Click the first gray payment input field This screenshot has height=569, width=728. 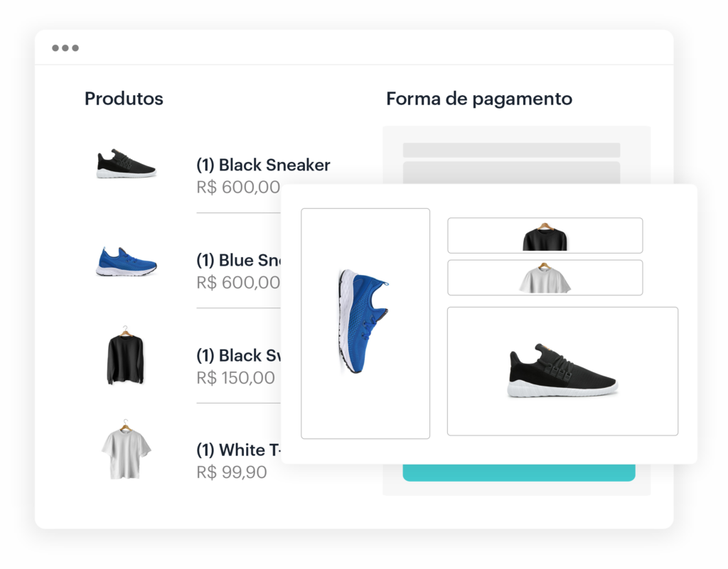(x=511, y=150)
